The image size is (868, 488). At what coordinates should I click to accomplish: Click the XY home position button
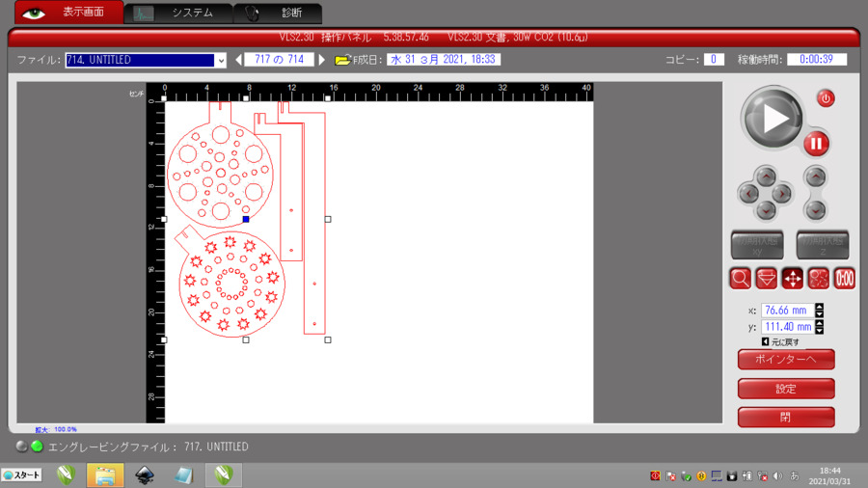(x=757, y=245)
